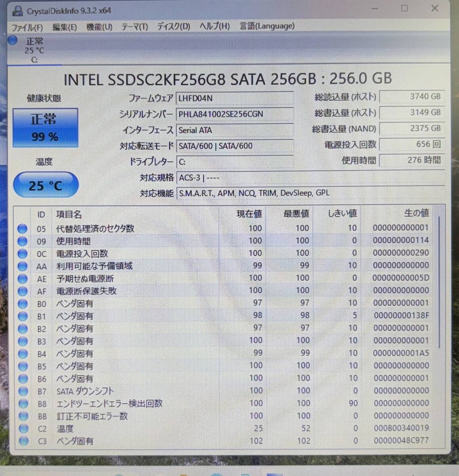
Task: Open the ヘルプ(H) menu
Action: pos(214,26)
